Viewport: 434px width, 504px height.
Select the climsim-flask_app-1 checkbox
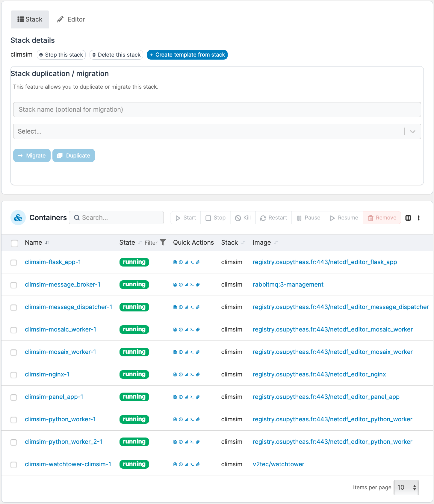(14, 263)
